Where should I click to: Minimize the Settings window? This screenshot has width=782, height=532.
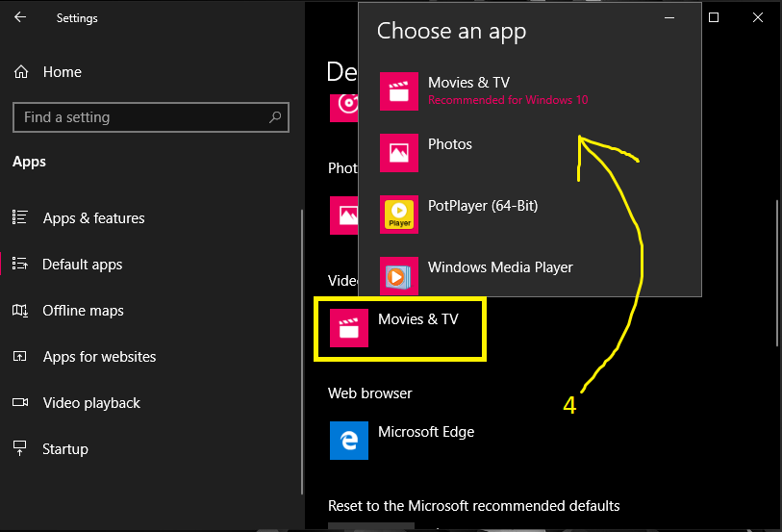(669, 18)
